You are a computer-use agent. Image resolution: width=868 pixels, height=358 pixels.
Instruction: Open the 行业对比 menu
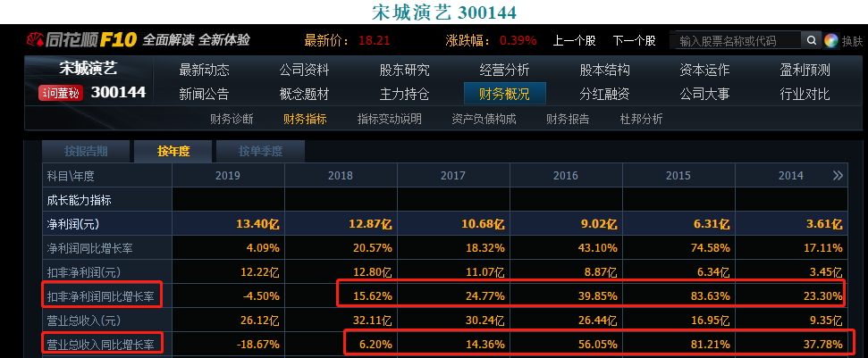pyautogui.click(x=805, y=94)
